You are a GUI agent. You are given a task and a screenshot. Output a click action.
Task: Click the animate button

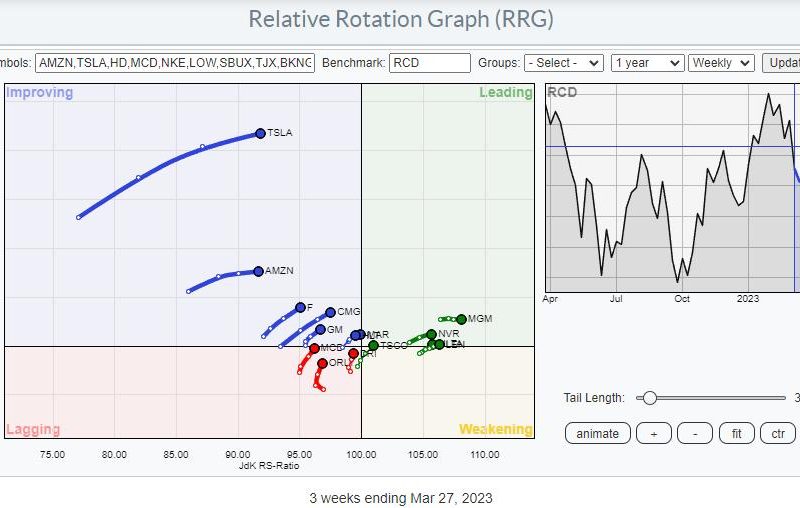pyautogui.click(x=597, y=434)
